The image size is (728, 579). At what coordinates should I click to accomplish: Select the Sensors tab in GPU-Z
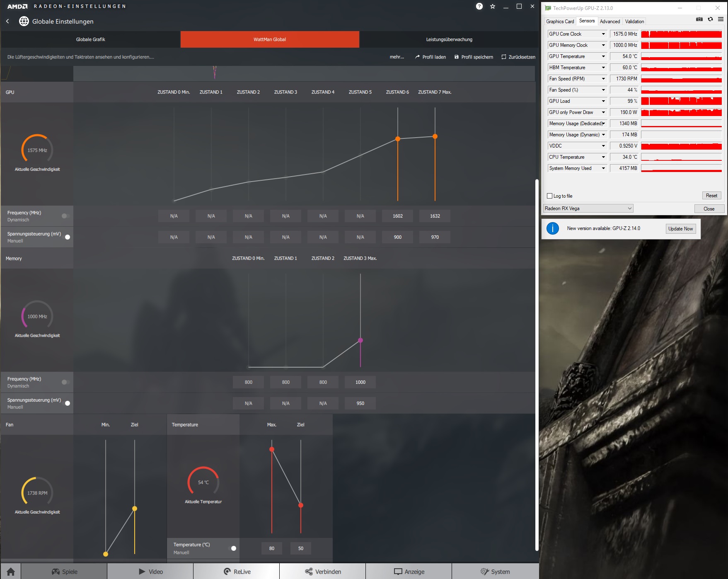(587, 21)
